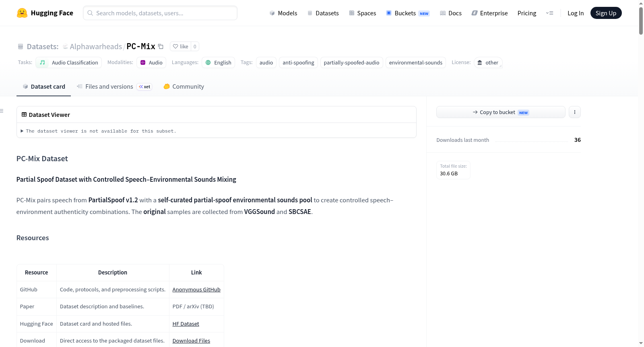Click the other license tag
Image resolution: width=644 pixels, height=347 pixels.
[x=488, y=62]
